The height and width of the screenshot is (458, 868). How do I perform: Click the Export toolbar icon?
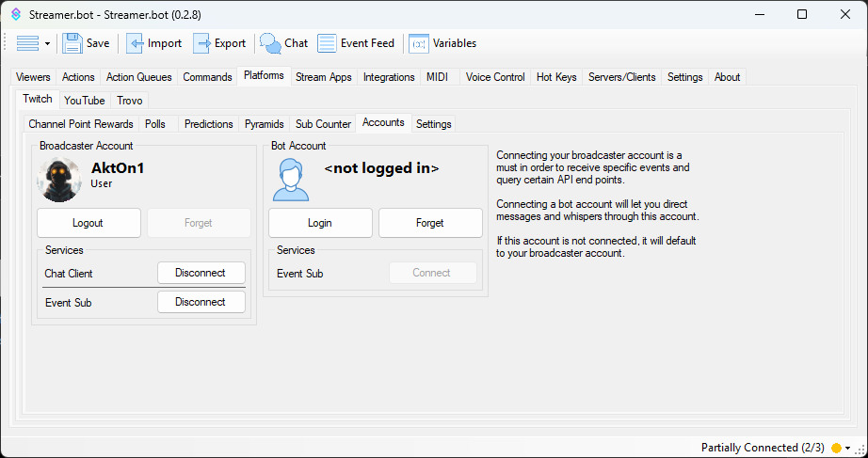[x=201, y=43]
